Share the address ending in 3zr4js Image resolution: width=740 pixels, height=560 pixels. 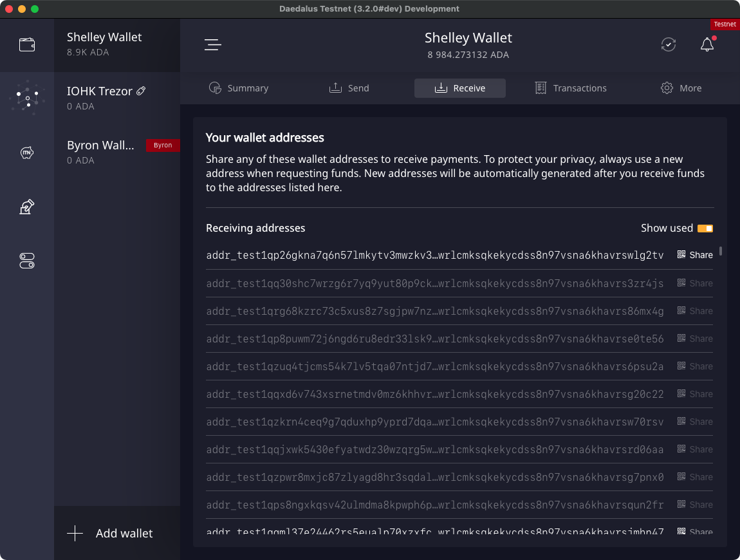coord(694,283)
